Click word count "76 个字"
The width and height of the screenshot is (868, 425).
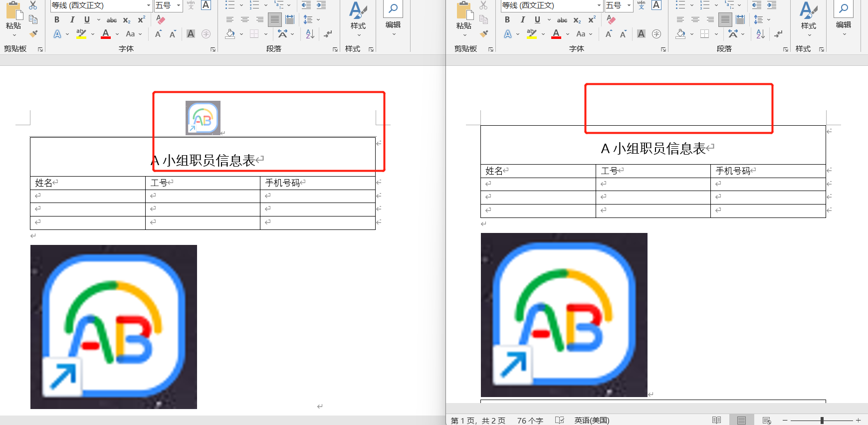(530, 421)
